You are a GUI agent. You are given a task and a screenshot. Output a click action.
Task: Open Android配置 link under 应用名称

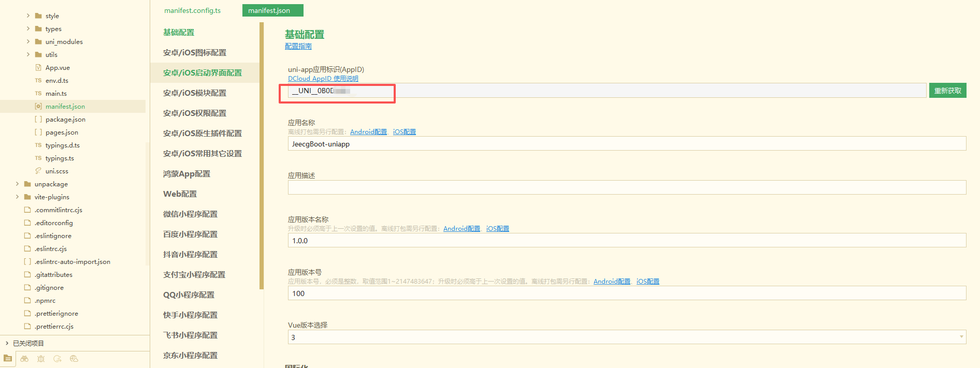coord(368,132)
